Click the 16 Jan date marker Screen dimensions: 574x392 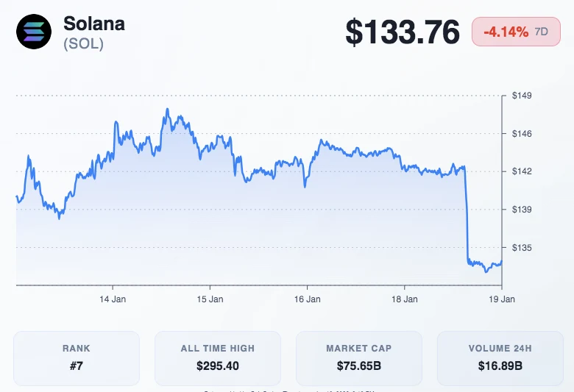[307, 299]
